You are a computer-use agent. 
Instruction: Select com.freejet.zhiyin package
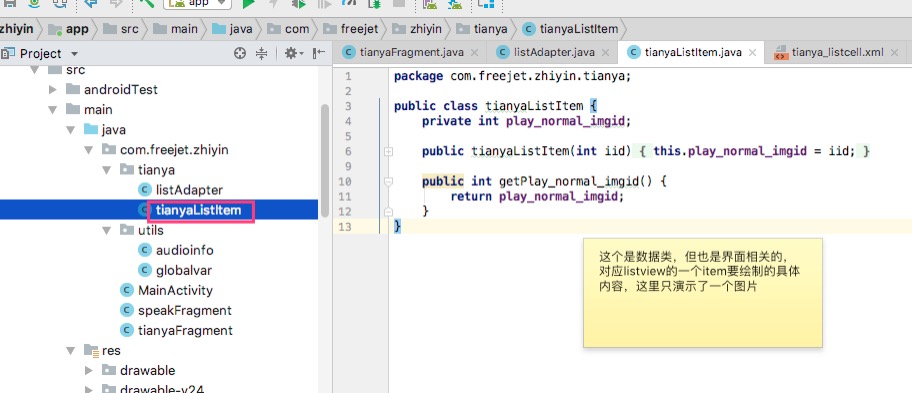(165, 150)
